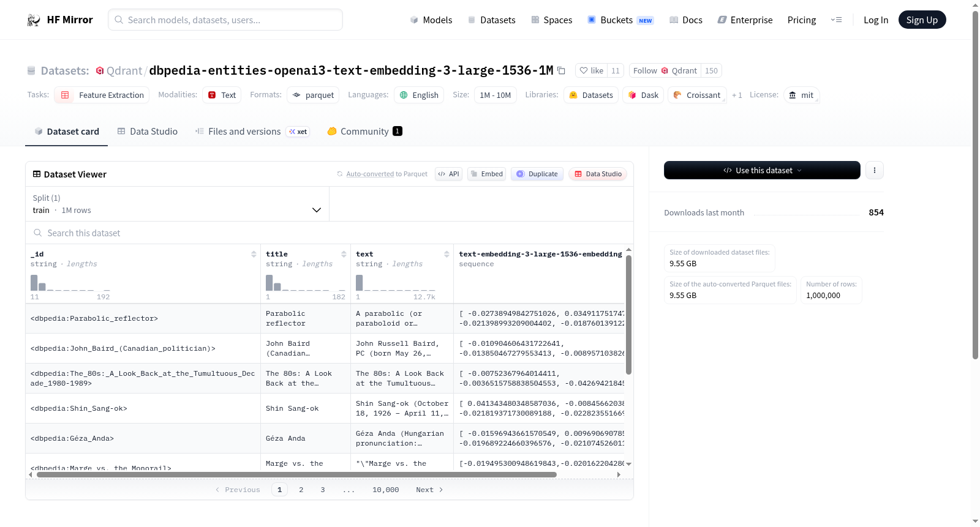Open the Embed viewer option
This screenshot has height=527, width=980.
click(486, 174)
